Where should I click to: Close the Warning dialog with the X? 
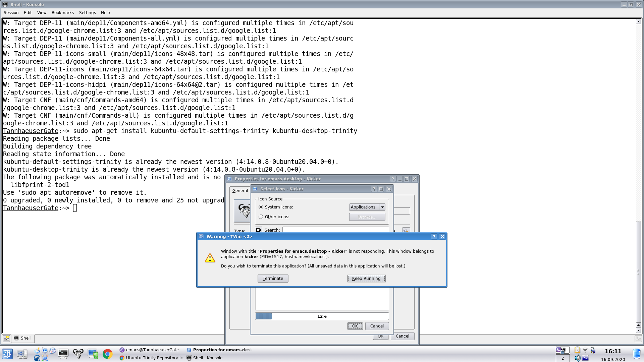click(x=442, y=237)
